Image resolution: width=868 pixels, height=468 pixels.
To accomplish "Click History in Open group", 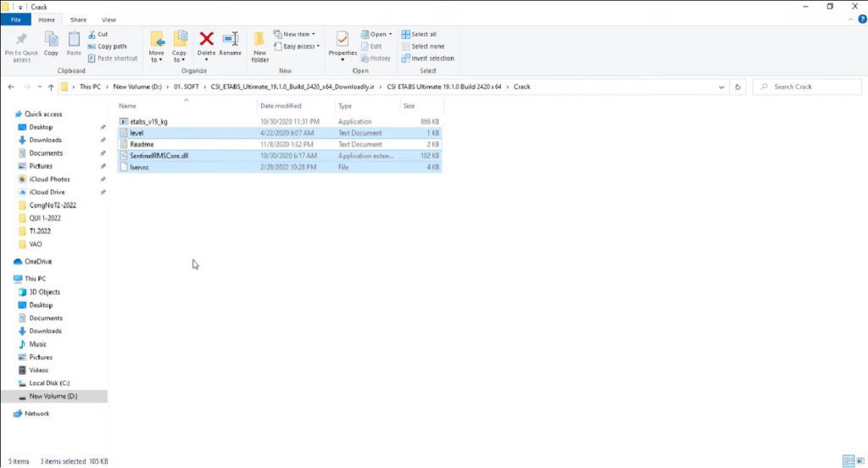I will tap(376, 58).
